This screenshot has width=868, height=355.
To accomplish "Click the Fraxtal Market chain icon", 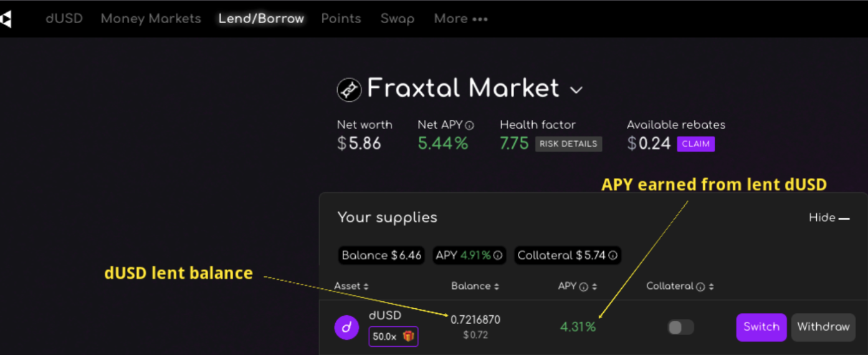I will [349, 90].
